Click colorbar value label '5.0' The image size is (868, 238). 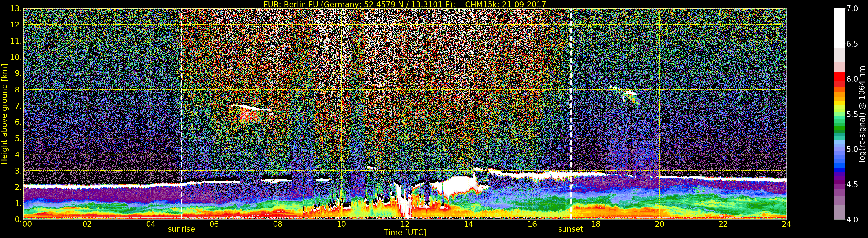pos(852,149)
